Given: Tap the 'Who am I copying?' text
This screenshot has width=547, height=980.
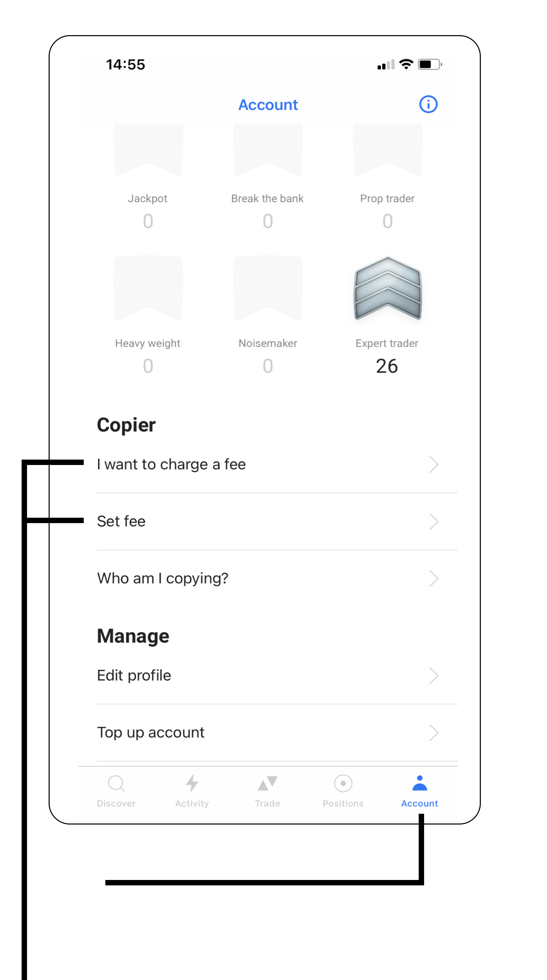Looking at the screenshot, I should [x=163, y=579].
